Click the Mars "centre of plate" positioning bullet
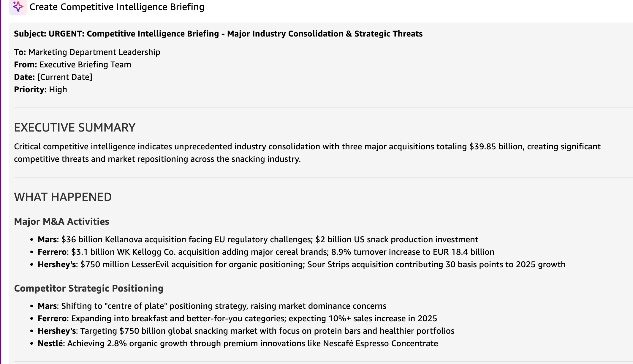 tap(212, 306)
